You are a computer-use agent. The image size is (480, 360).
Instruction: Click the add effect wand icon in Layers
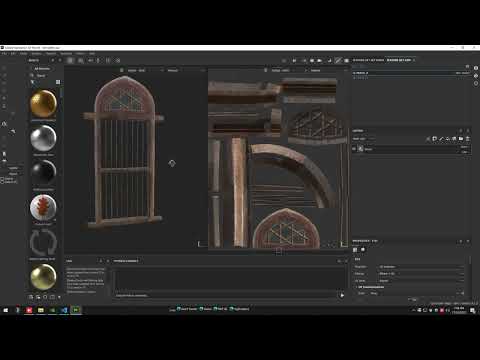428,139
